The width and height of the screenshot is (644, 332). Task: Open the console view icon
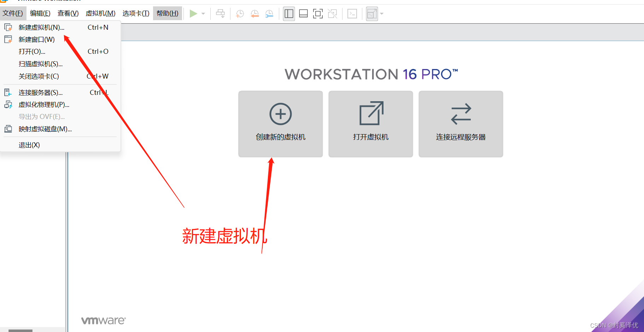coord(352,14)
